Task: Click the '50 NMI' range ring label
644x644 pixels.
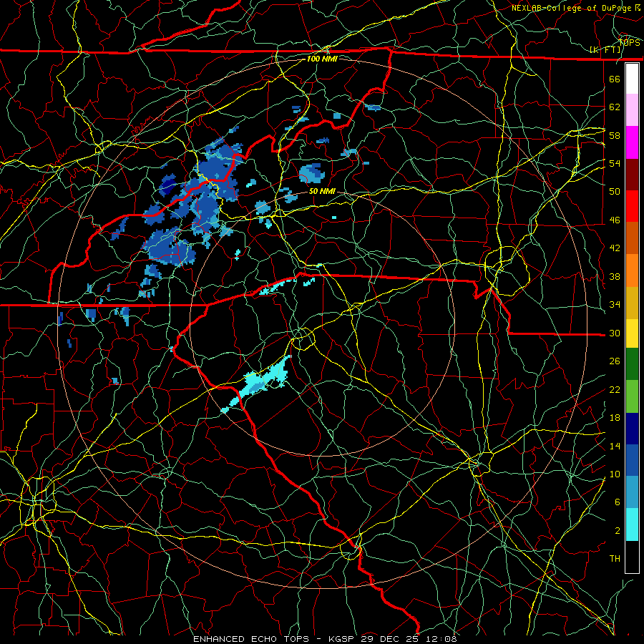Action: click(322, 191)
